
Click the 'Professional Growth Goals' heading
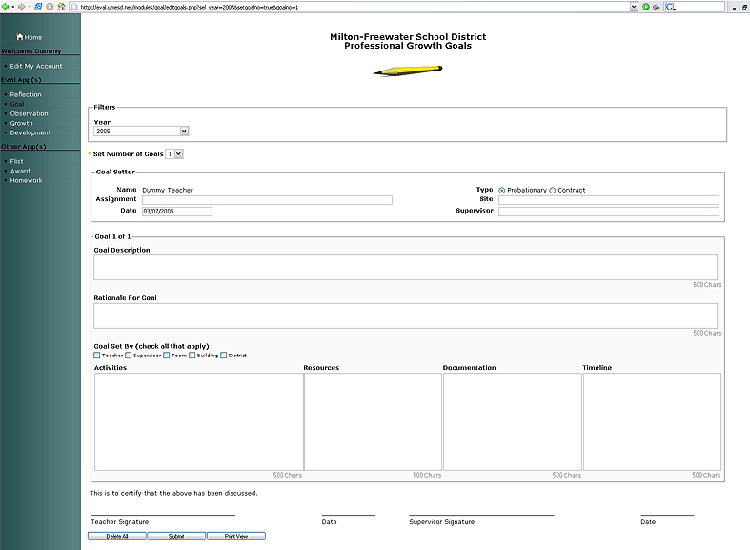click(x=408, y=46)
